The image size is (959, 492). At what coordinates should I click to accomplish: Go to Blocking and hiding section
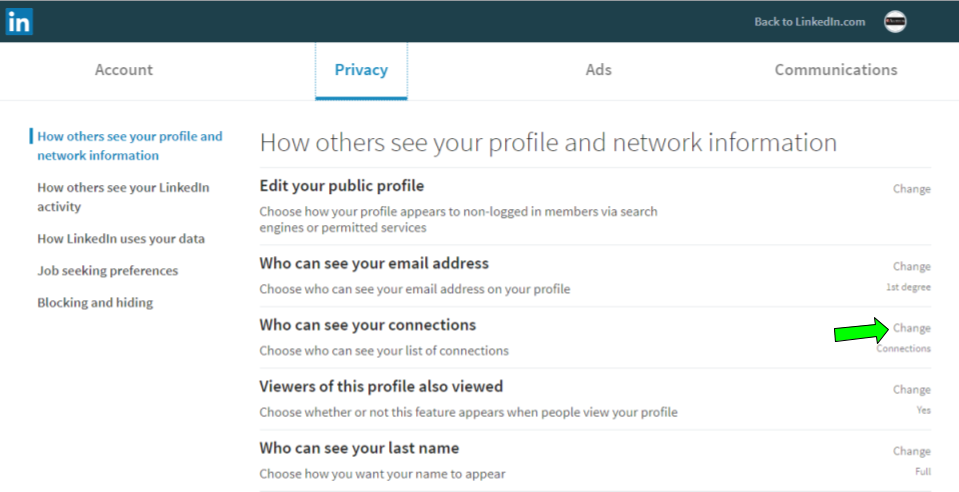coord(95,303)
